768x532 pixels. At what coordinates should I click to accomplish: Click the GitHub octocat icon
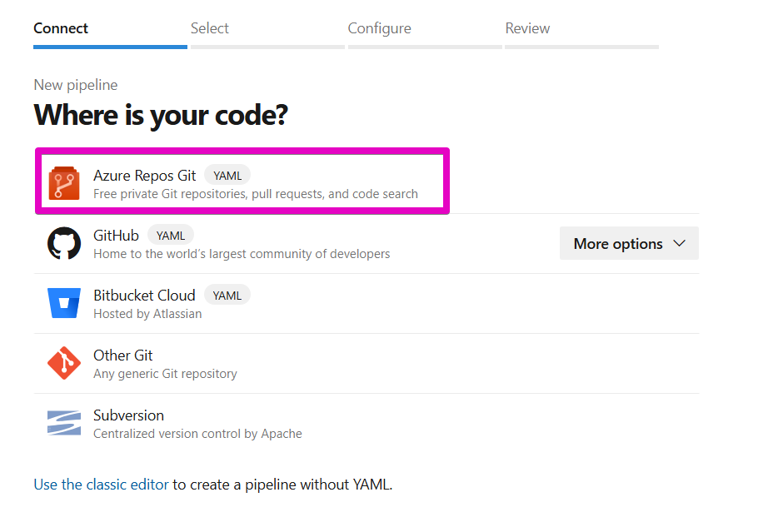(64, 243)
